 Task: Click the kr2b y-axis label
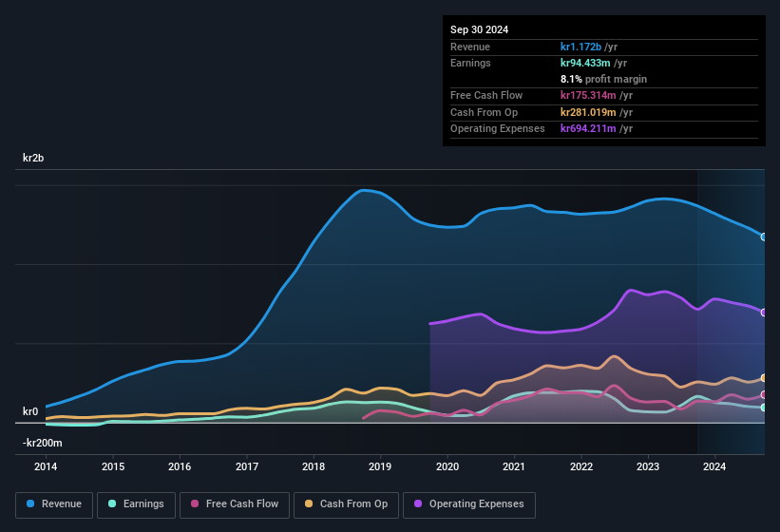[33, 159]
